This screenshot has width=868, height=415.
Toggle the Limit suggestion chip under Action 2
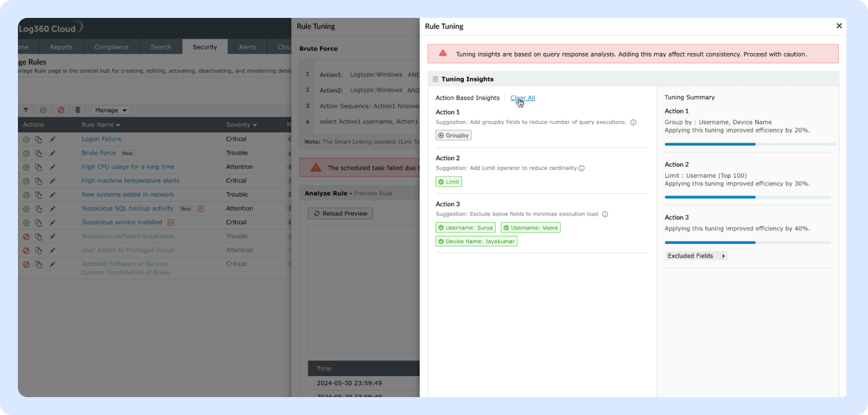pos(449,182)
